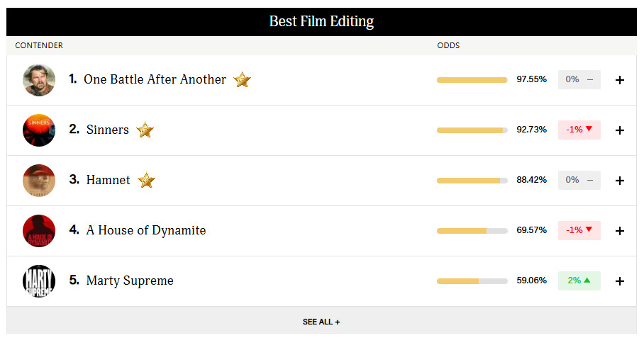Click the Best Film Editing header
644x340 pixels.
(x=321, y=21)
